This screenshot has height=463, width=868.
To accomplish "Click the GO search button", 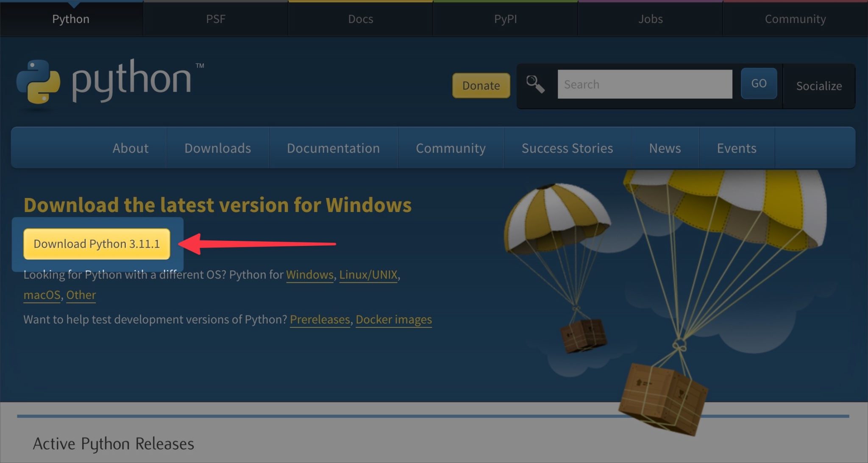I will 759,84.
